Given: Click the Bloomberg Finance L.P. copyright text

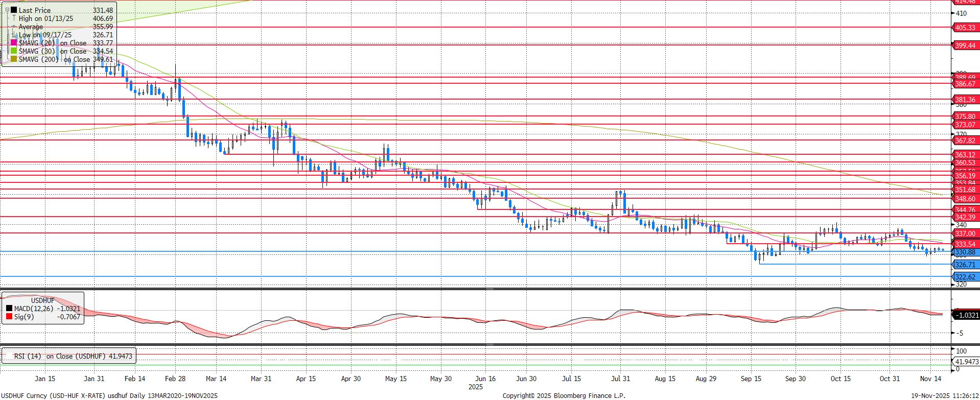Looking at the screenshot, I should [564, 395].
